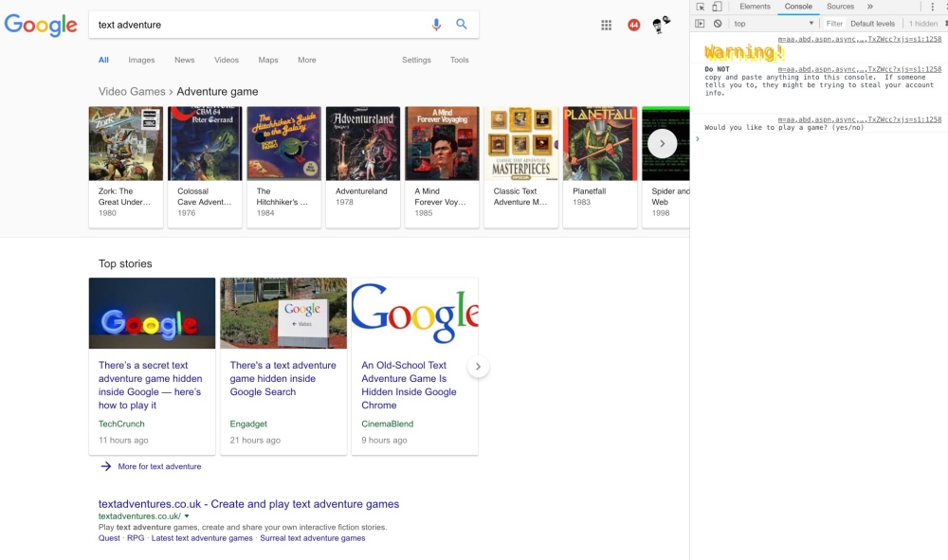This screenshot has width=948, height=560.
Task: Open the DevTools three-dot options menu
Action: (933, 7)
